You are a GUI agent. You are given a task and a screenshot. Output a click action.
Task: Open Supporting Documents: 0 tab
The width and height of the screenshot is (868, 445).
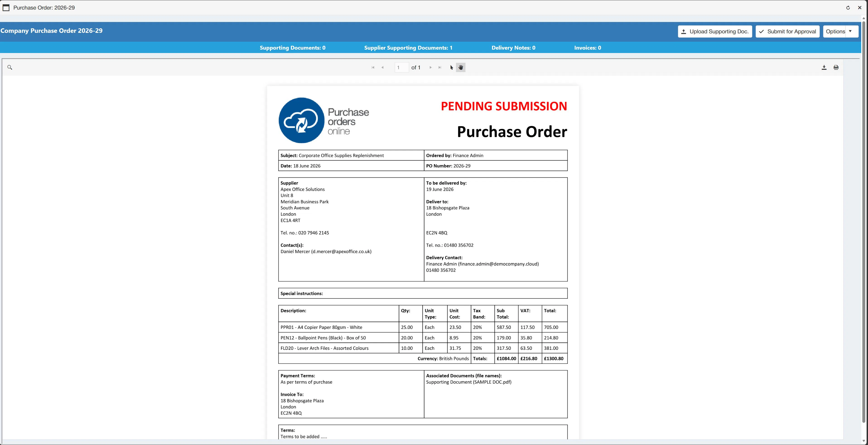292,48
